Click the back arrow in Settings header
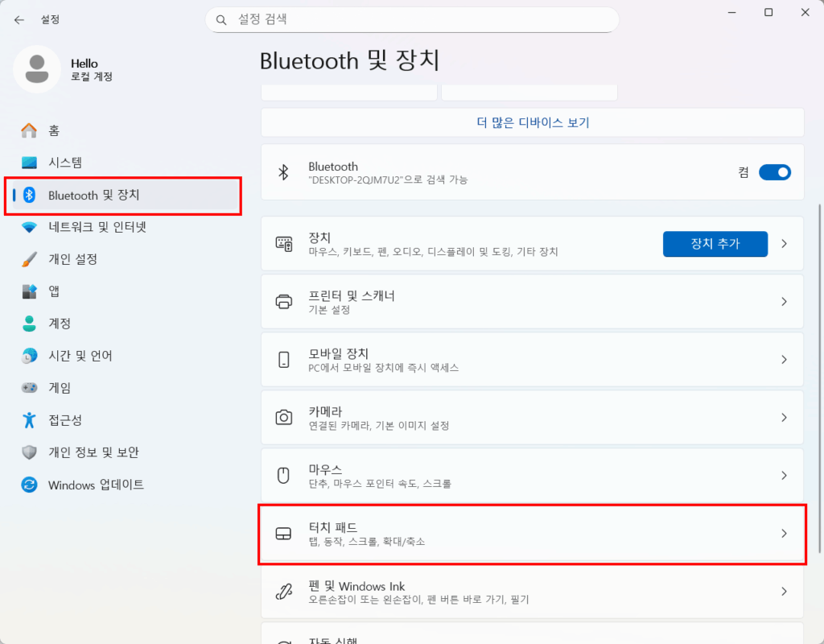Image resolution: width=824 pixels, height=644 pixels. click(x=19, y=19)
